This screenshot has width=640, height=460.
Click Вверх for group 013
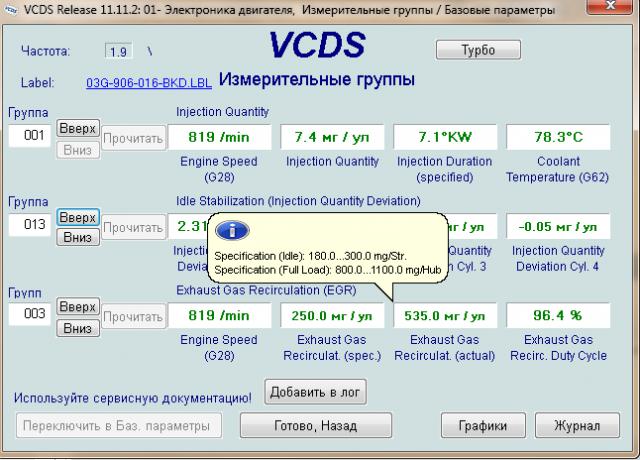click(x=78, y=218)
